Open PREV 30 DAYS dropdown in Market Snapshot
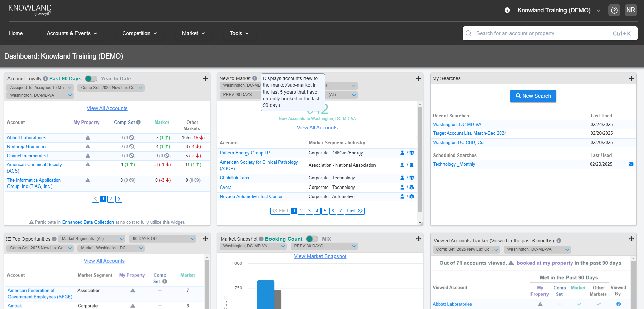The image size is (644, 309). click(x=324, y=246)
